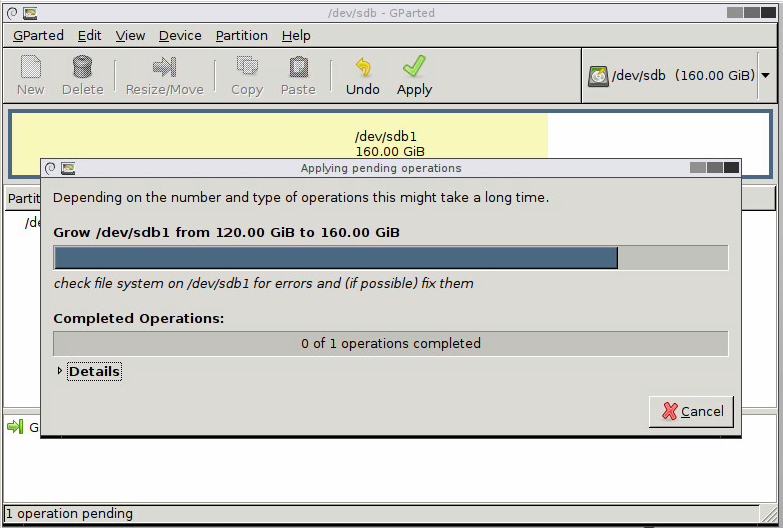
Task: Open the Help menu
Action: (x=296, y=35)
